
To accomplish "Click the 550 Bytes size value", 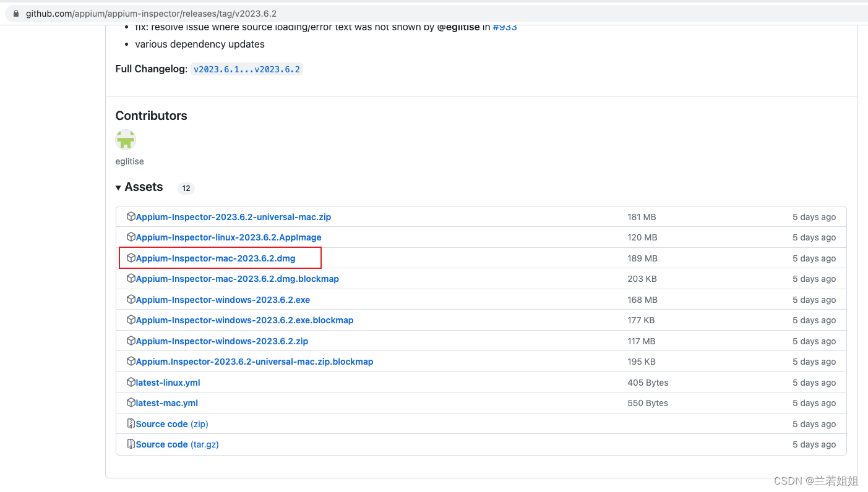I will coord(648,403).
